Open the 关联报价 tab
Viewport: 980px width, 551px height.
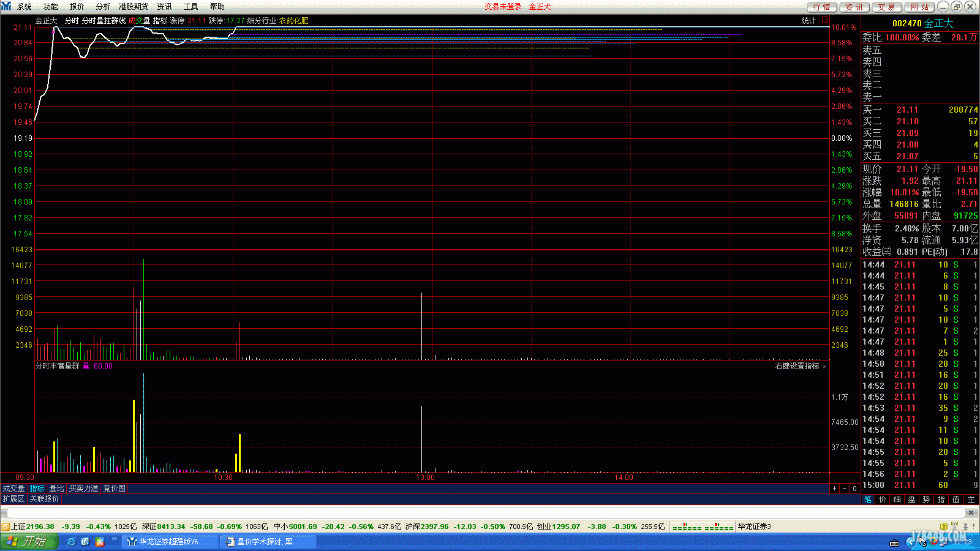45,499
